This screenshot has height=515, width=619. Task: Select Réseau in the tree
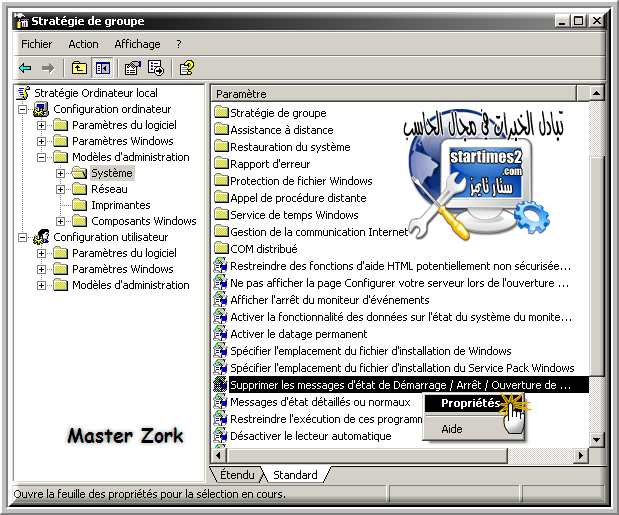pos(109,189)
